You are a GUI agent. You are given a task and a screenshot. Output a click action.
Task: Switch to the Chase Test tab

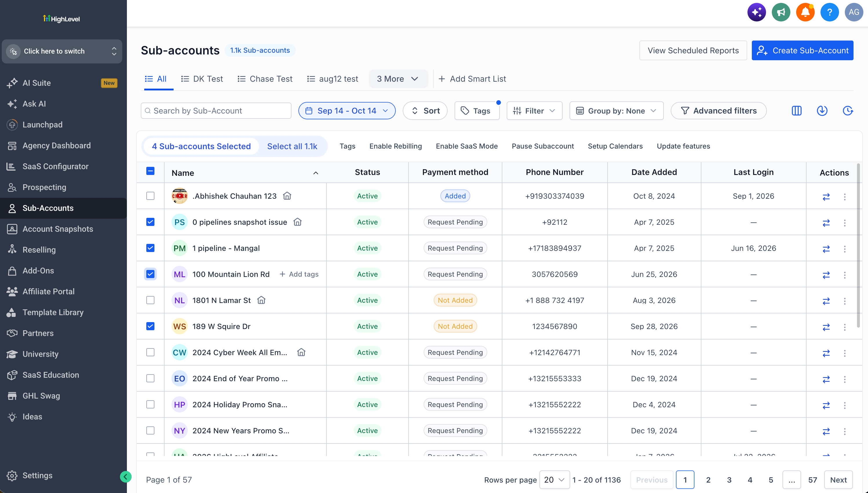coord(265,79)
